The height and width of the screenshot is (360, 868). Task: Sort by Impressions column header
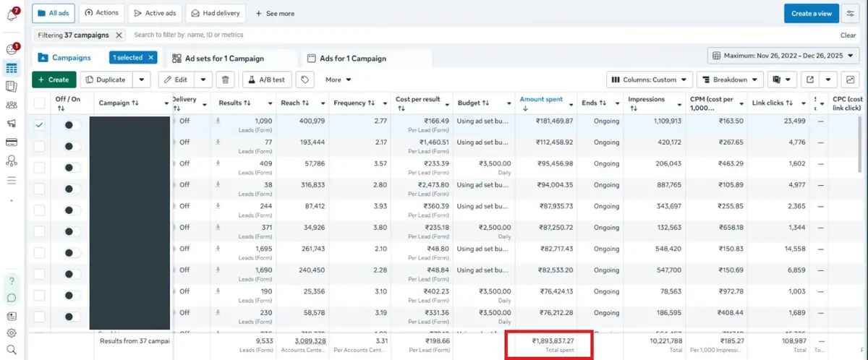(647, 98)
